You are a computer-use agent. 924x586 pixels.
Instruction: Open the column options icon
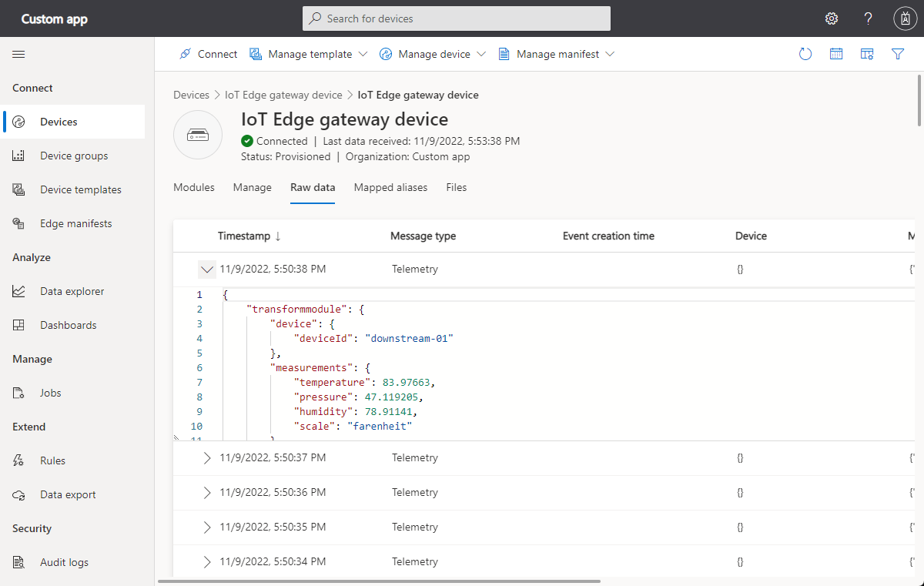coord(867,54)
